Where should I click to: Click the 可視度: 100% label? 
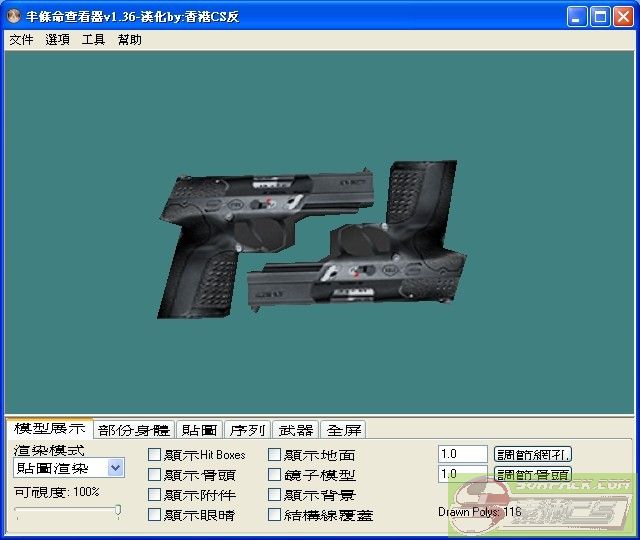[x=57, y=492]
